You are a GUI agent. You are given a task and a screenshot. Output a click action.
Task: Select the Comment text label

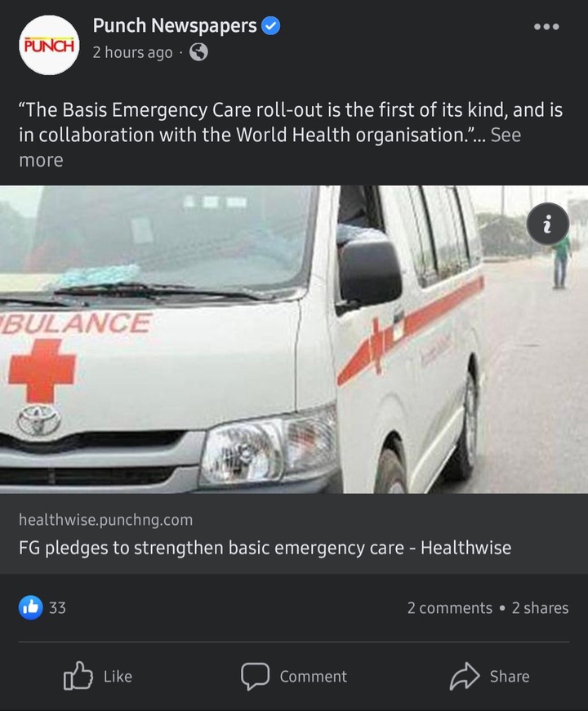314,677
